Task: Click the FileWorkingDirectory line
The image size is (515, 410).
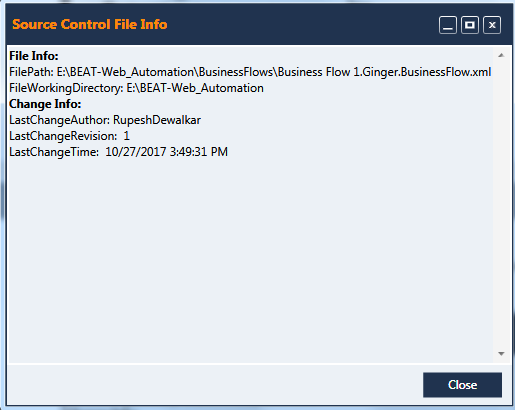Action: pos(136,88)
